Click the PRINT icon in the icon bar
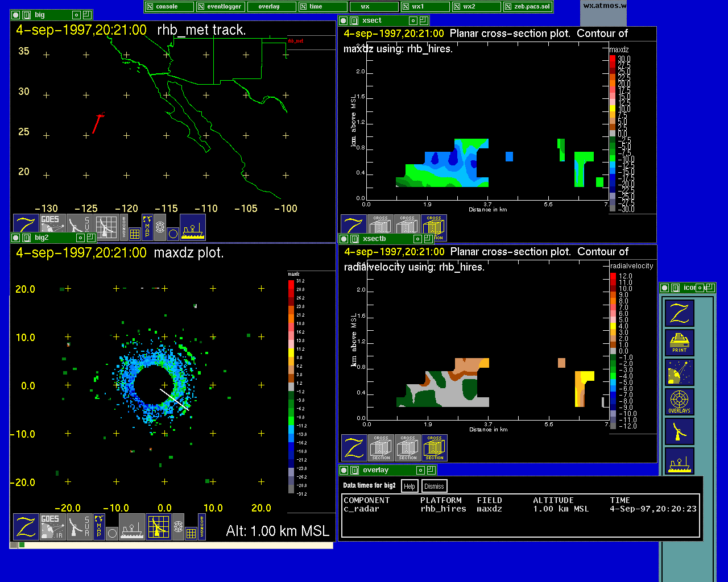 click(x=679, y=343)
